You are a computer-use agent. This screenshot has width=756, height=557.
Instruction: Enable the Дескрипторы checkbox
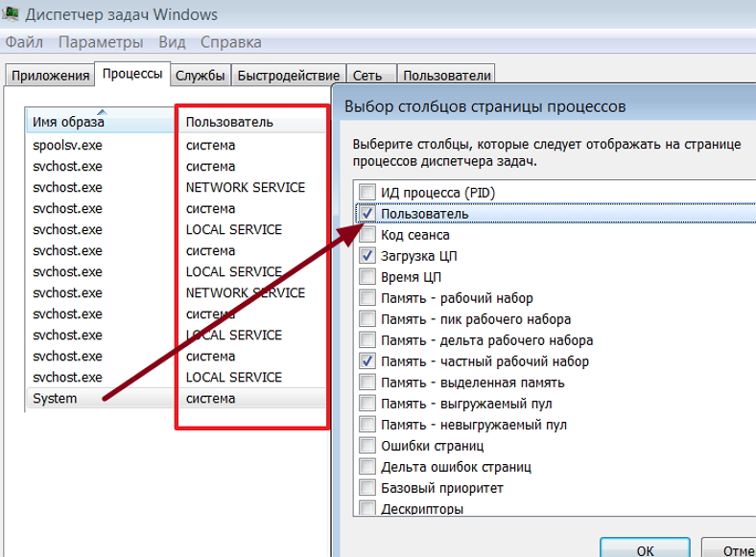[367, 508]
